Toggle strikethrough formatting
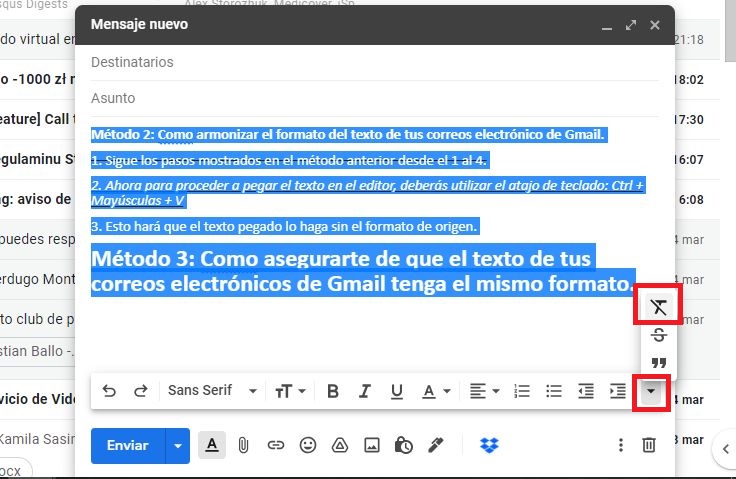The height and width of the screenshot is (479, 736). 659,335
